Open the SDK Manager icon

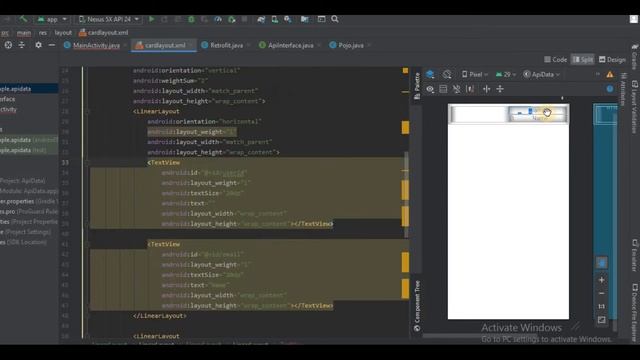click(x=288, y=19)
